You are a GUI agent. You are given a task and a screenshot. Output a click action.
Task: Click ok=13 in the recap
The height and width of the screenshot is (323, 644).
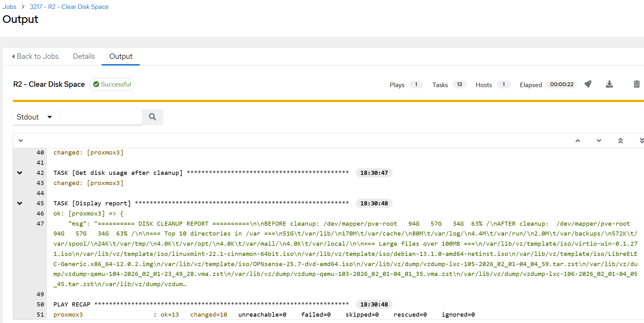pyautogui.click(x=170, y=315)
